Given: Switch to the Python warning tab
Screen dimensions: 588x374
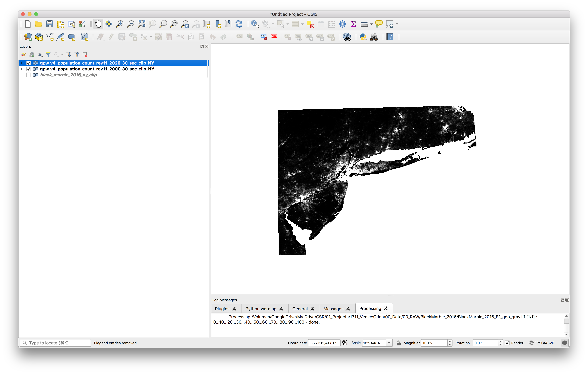Looking at the screenshot, I should point(261,308).
